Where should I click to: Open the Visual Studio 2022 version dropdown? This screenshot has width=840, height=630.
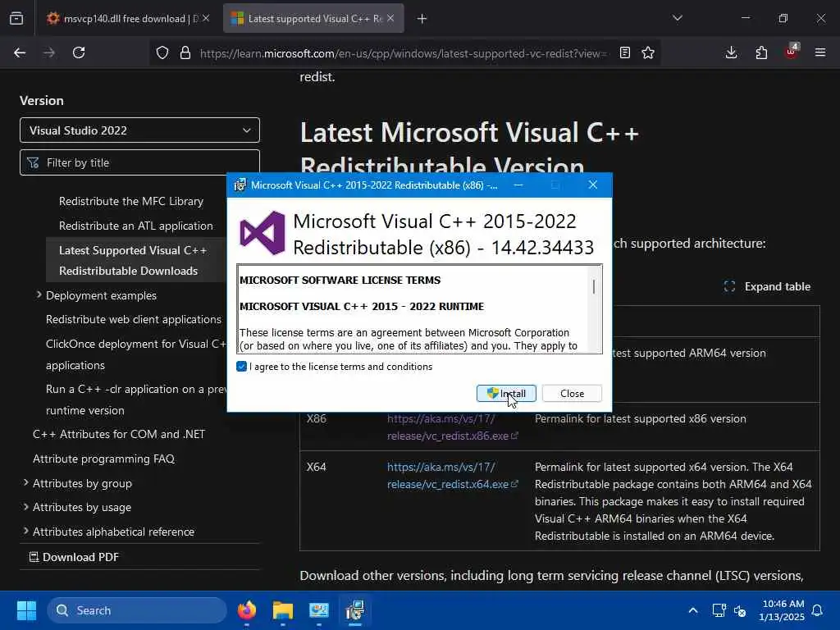139,130
